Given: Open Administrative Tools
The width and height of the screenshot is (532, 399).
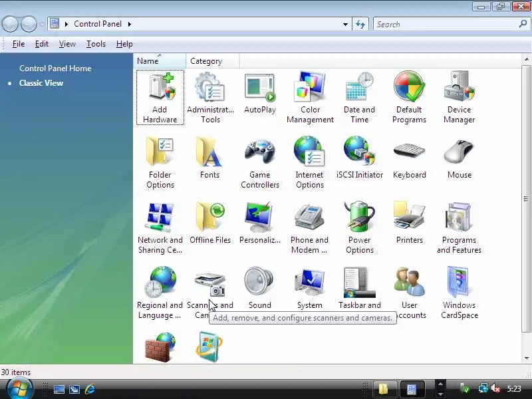Looking at the screenshot, I should [210, 98].
